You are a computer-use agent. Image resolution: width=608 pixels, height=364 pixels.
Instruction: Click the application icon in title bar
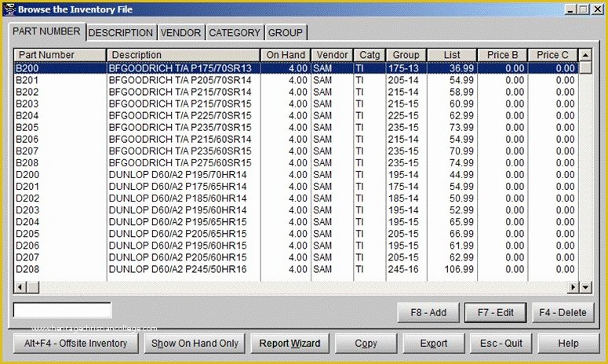tap(9, 9)
